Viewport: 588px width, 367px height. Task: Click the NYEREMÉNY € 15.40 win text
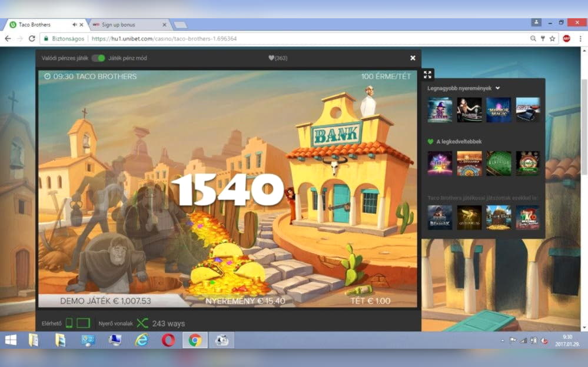pos(245,301)
